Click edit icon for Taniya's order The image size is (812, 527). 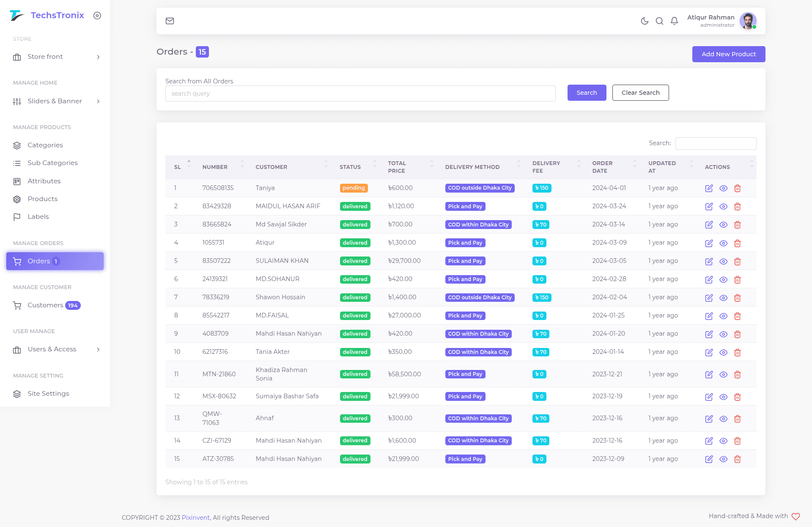pos(709,188)
